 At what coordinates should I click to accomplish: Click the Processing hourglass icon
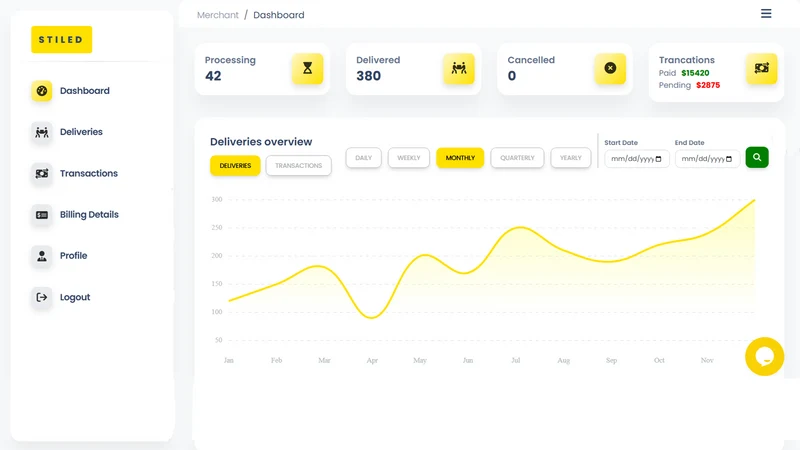(307, 68)
